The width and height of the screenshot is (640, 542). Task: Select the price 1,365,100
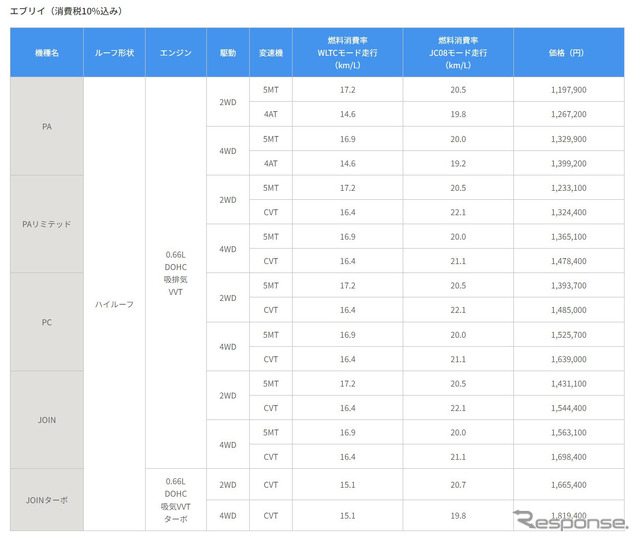[569, 237]
